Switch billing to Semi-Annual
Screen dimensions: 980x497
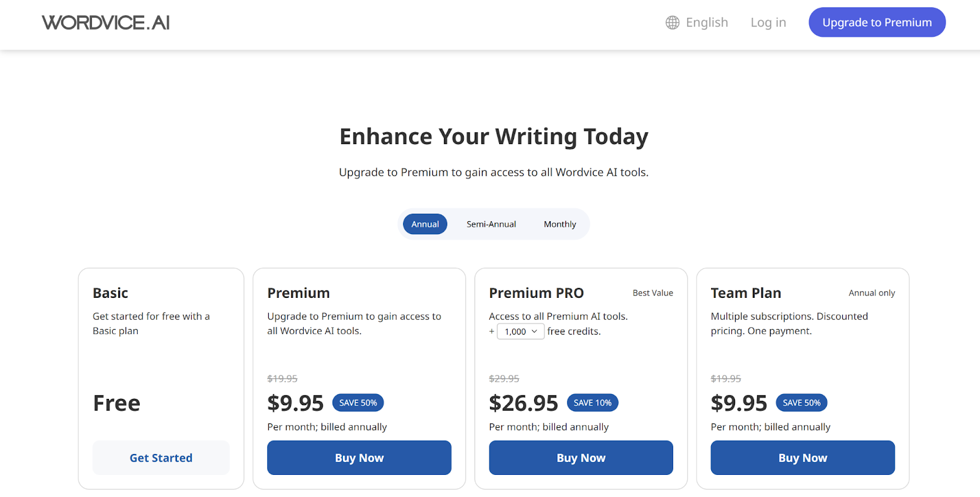tap(491, 224)
